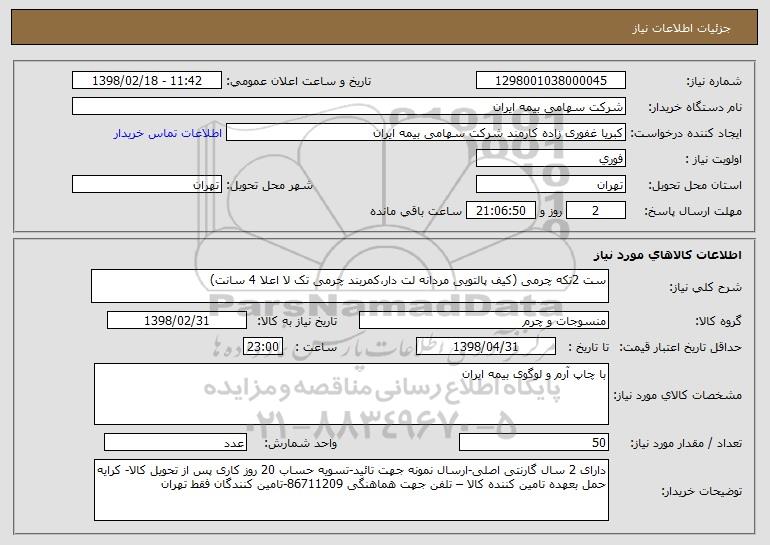Click the label تاریخ نیاز به کالا
The height and width of the screenshot is (545, 770).
(298, 321)
